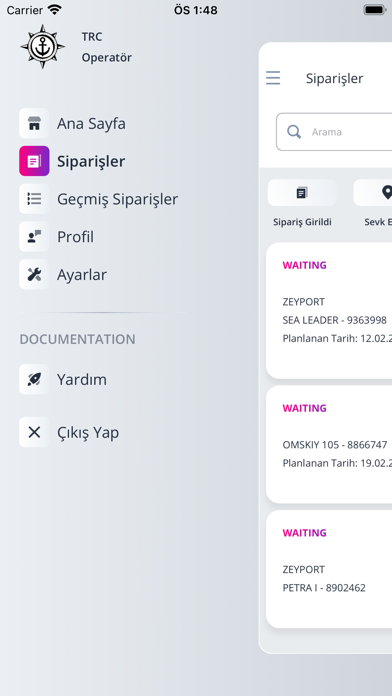Image resolution: width=392 pixels, height=696 pixels.
Task: Tap Planlanan Tarih 12.02 text
Action: pos(337,339)
